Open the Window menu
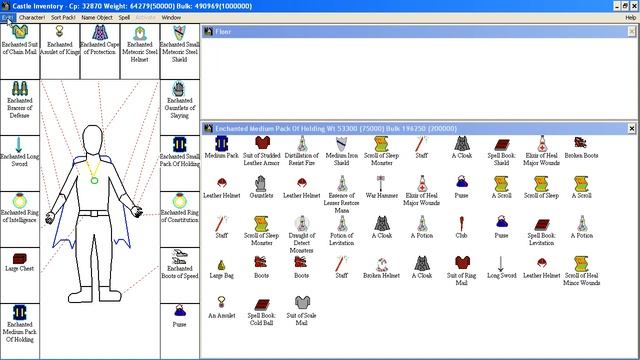 [x=171, y=18]
